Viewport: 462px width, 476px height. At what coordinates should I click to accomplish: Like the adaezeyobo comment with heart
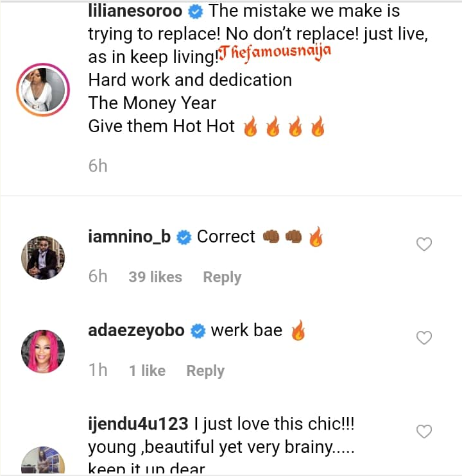click(x=424, y=337)
